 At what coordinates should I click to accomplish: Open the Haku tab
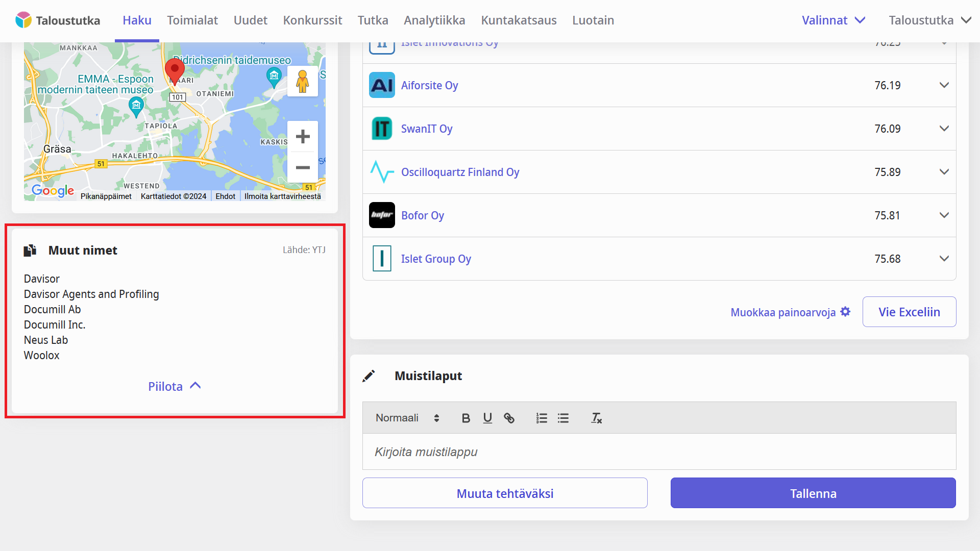[x=137, y=20]
